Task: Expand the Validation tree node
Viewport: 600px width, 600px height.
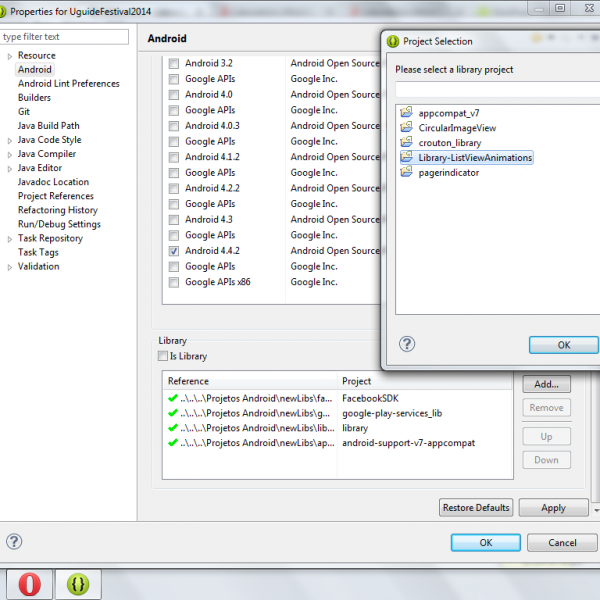Action: click(x=10, y=267)
